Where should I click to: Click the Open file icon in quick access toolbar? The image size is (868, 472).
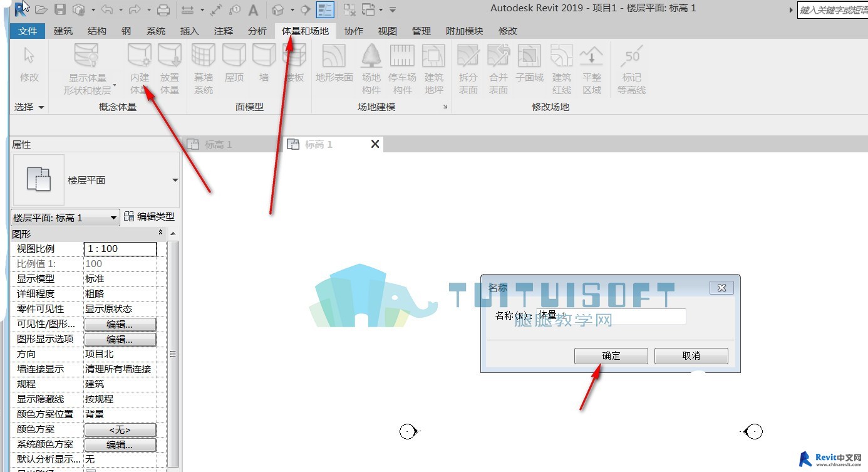[x=41, y=9]
